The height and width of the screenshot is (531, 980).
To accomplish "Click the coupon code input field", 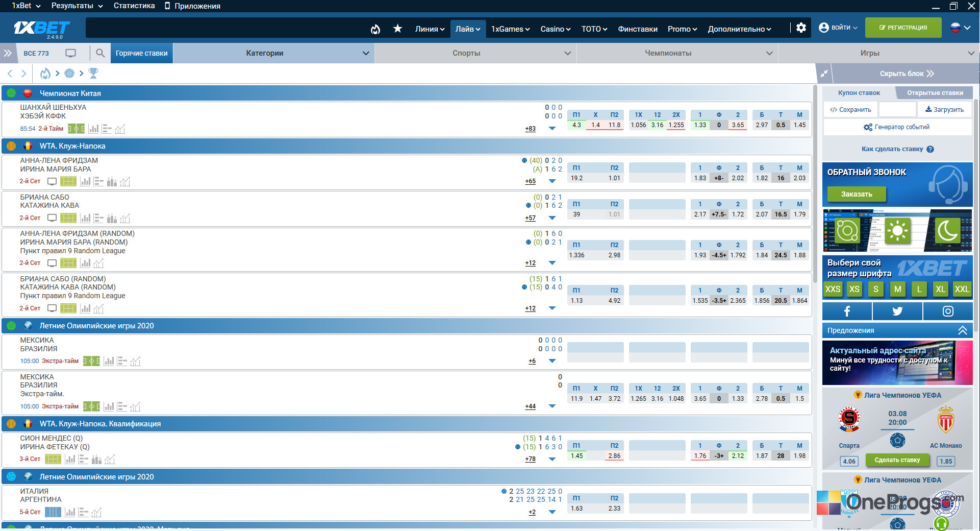I will pos(897,109).
